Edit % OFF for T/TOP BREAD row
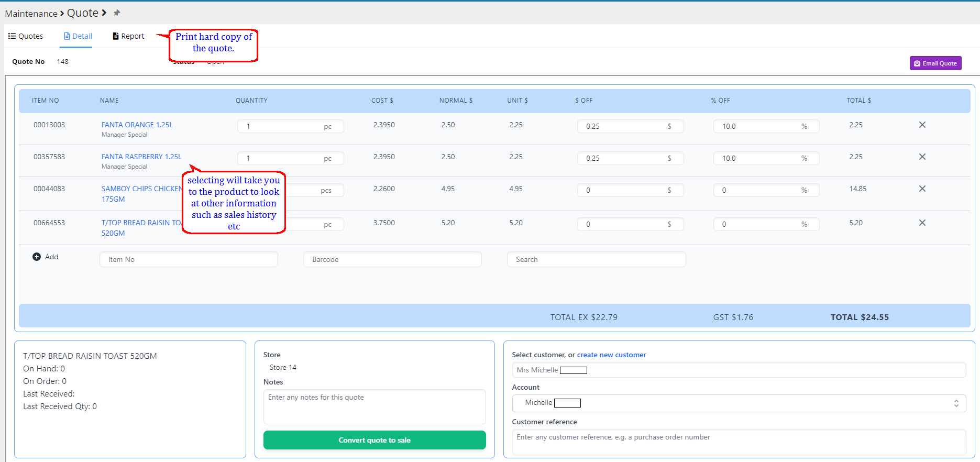Screen dimensions: 980x462 766,224
